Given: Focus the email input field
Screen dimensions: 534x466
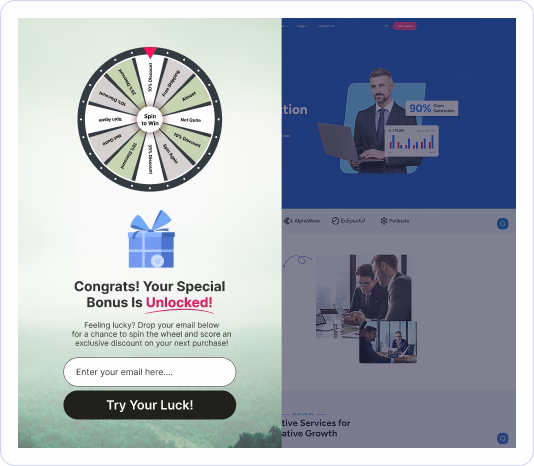Looking at the screenshot, I should 150,372.
